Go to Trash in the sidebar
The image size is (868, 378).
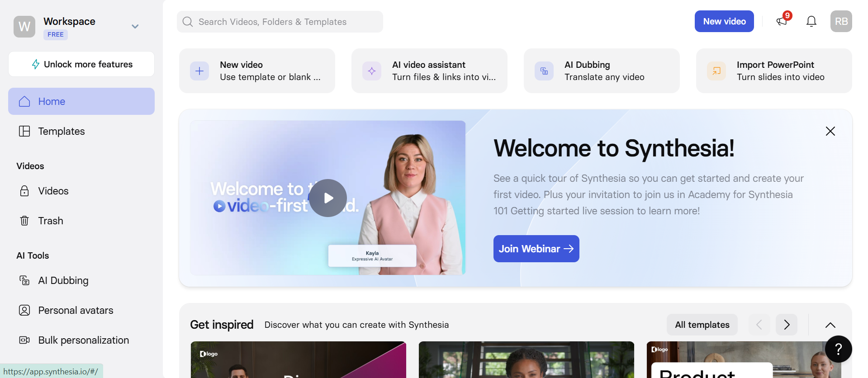(x=50, y=221)
